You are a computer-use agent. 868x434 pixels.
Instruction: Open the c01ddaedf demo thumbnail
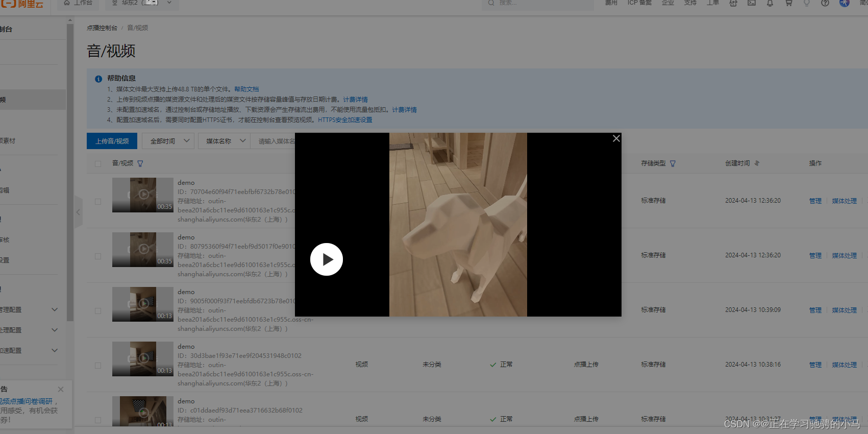(x=143, y=412)
